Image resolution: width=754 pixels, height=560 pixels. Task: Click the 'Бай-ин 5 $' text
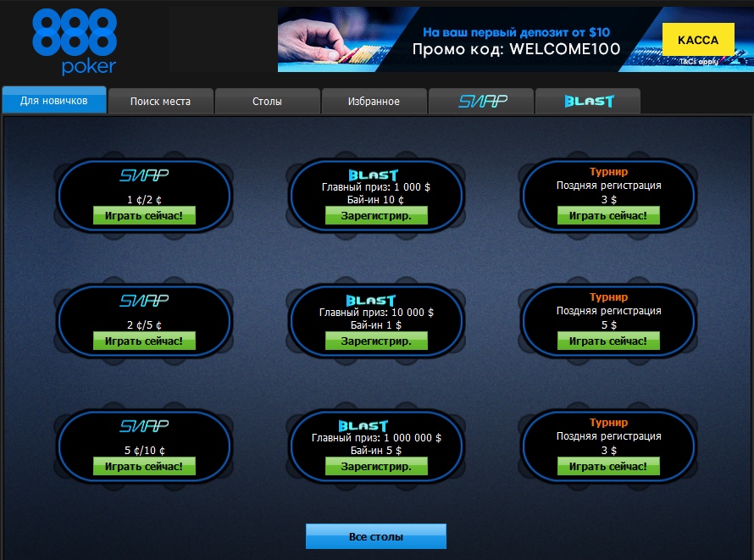coord(375,451)
